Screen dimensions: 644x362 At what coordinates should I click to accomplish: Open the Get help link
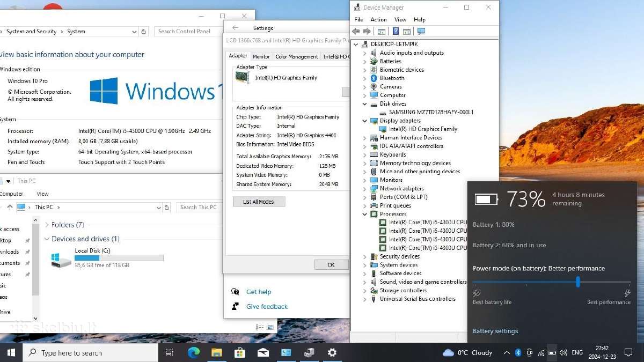(x=259, y=292)
